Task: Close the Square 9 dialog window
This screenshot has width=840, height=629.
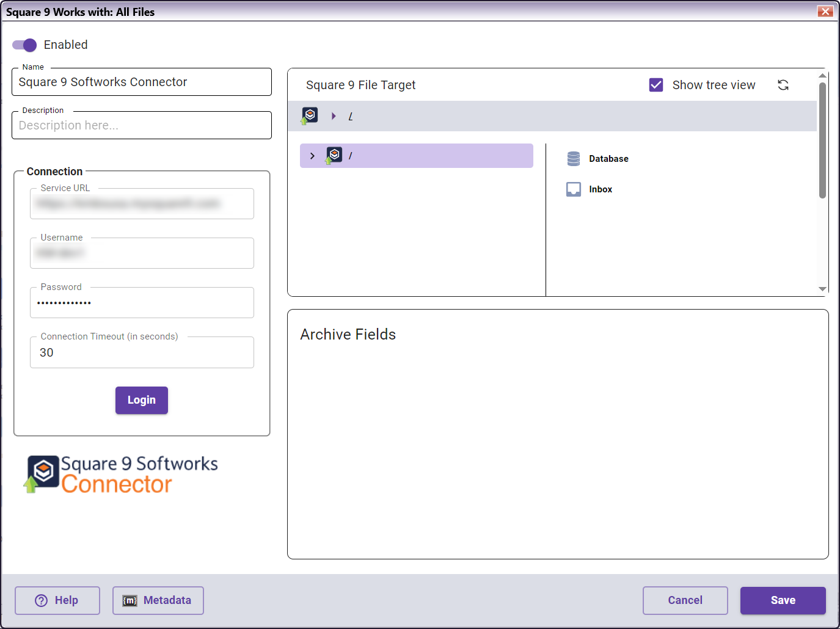Action: 825,12
